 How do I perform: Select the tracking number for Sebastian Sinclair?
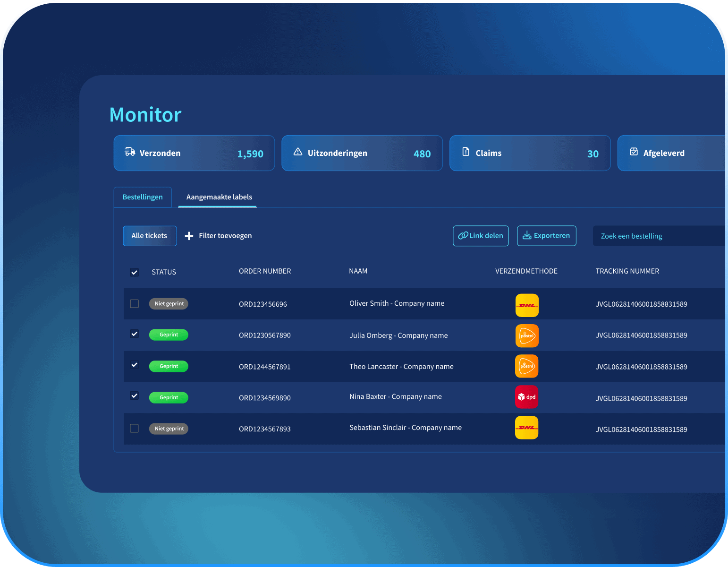[642, 430]
